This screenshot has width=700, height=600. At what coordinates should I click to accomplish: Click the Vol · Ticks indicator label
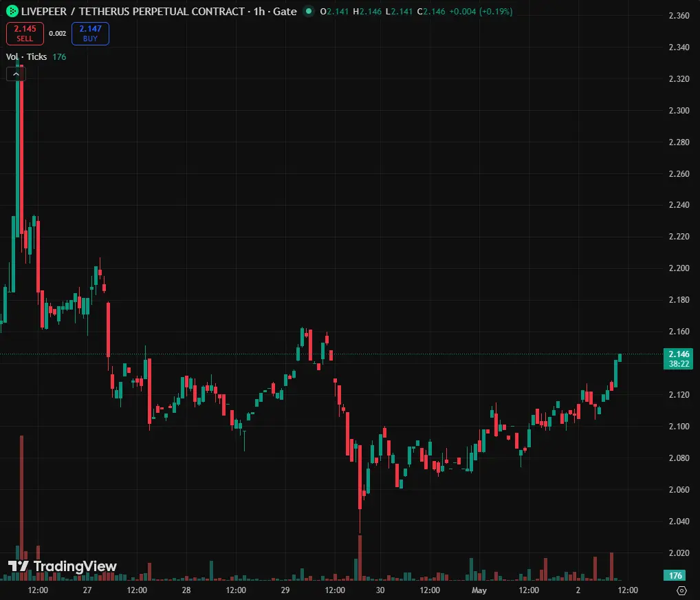(x=26, y=56)
